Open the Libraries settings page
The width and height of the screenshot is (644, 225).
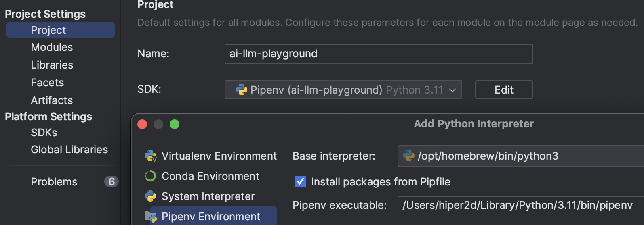pos(52,65)
